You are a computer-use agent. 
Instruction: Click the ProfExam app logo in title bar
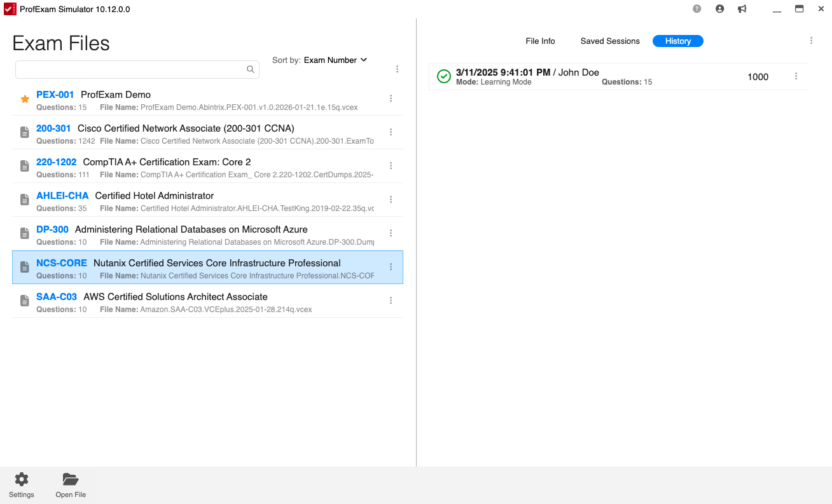(10, 9)
